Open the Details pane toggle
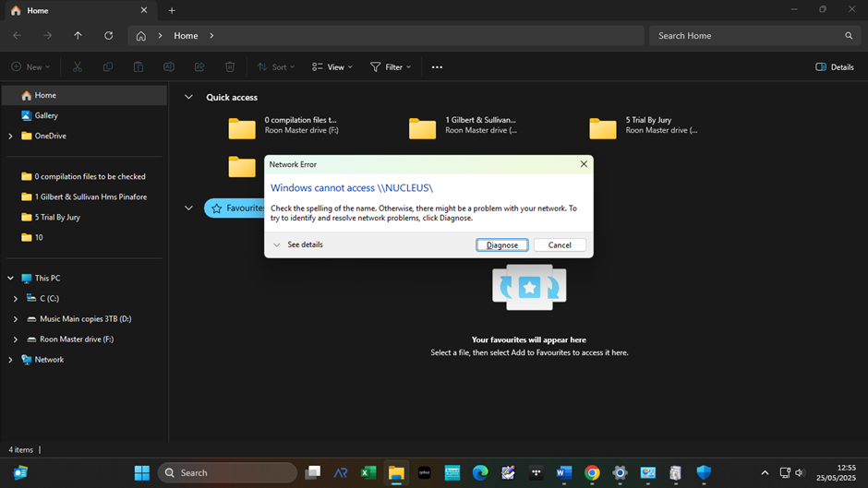868x488 pixels. [x=835, y=67]
